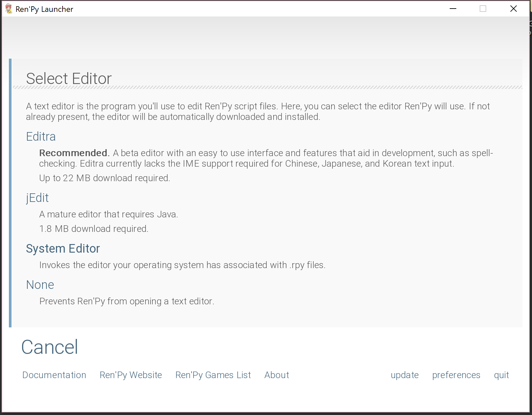Viewport: 532px width, 415px height.
Task: Choose None to prevent opening an editor
Action: pos(40,285)
